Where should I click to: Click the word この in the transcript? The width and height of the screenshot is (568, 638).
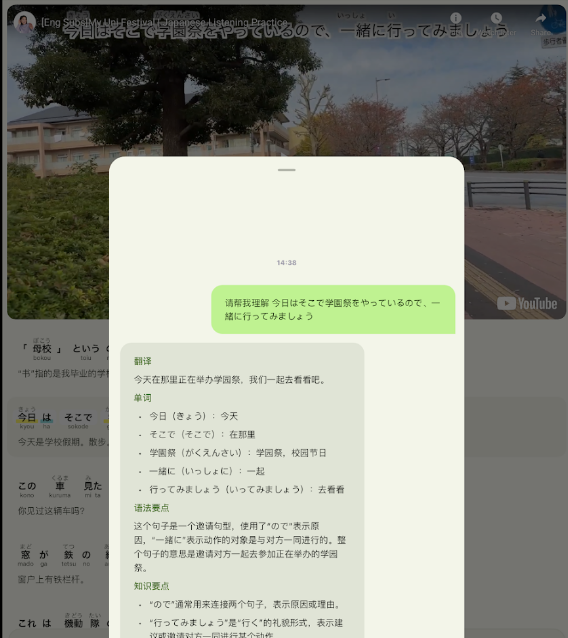(x=27, y=486)
